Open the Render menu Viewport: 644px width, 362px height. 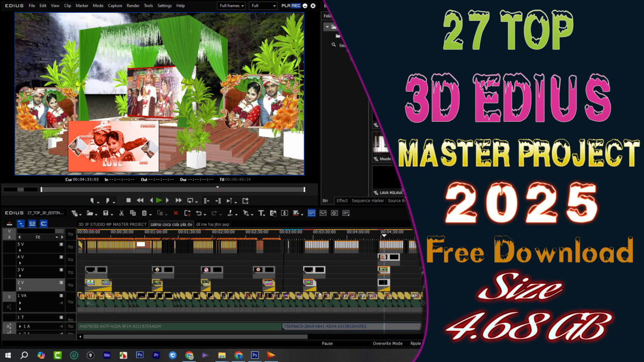coord(133,6)
